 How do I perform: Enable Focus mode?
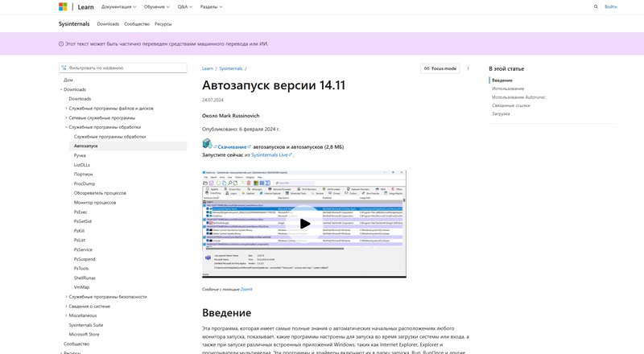pos(440,68)
